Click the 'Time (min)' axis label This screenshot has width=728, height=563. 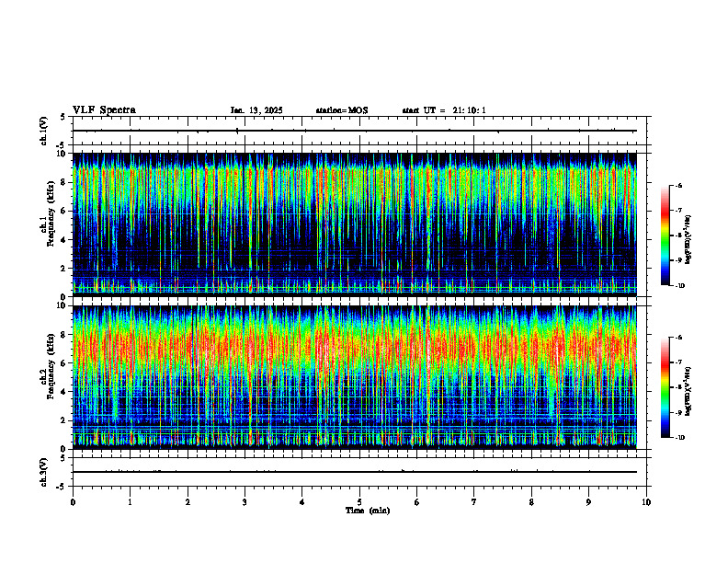pos(368,511)
